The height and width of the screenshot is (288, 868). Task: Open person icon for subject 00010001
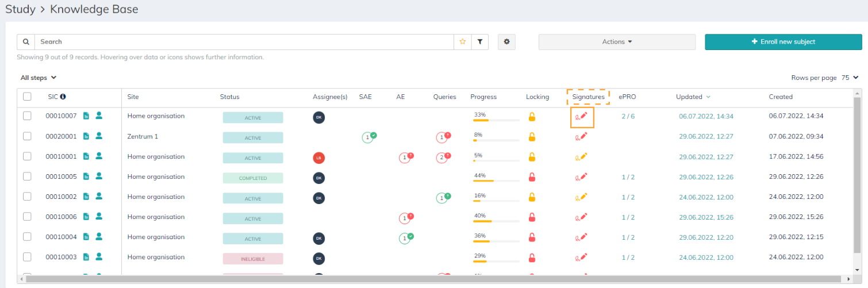point(99,156)
